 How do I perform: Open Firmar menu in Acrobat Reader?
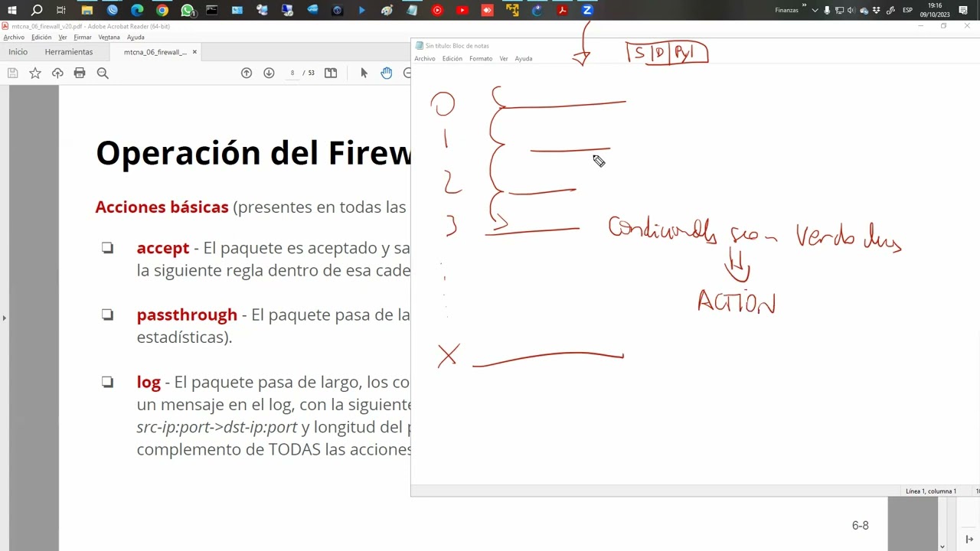(83, 37)
